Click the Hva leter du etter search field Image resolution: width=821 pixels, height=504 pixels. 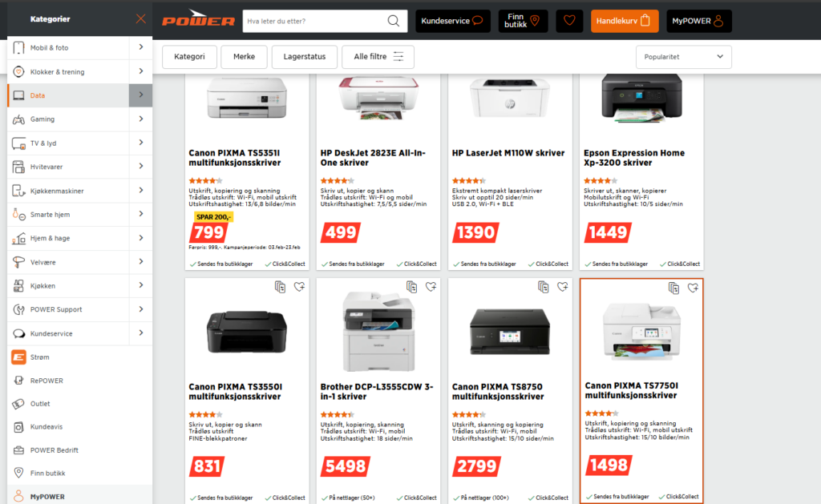click(315, 21)
